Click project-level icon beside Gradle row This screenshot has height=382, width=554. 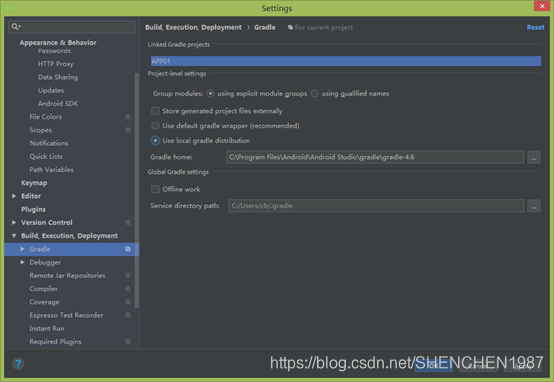point(128,249)
